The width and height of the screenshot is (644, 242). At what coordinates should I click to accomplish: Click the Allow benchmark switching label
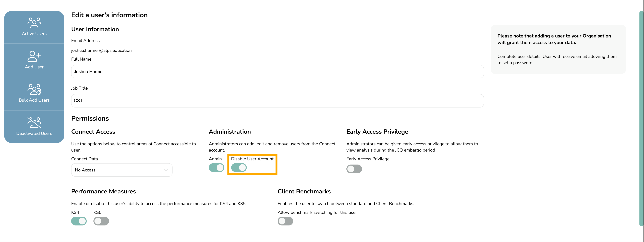[317, 212]
